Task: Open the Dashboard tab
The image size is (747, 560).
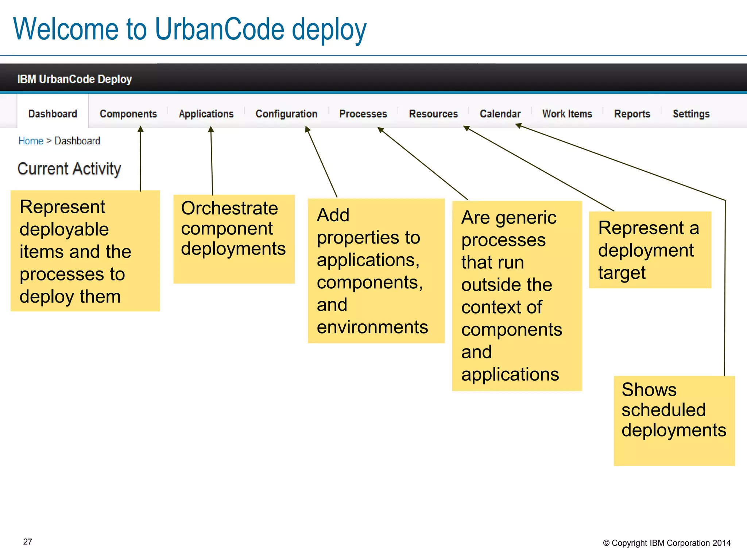Action: pos(53,114)
